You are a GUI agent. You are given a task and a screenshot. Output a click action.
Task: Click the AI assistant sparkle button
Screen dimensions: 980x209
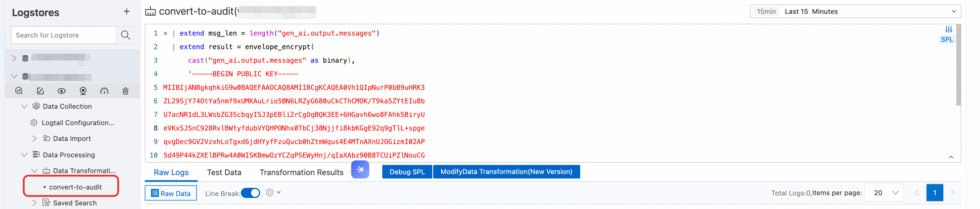[x=360, y=169]
